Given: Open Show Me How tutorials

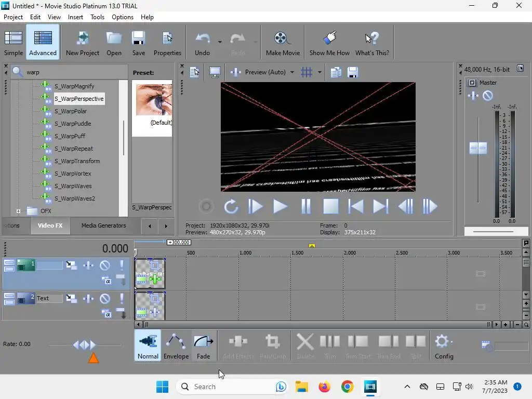Looking at the screenshot, I should point(329,43).
